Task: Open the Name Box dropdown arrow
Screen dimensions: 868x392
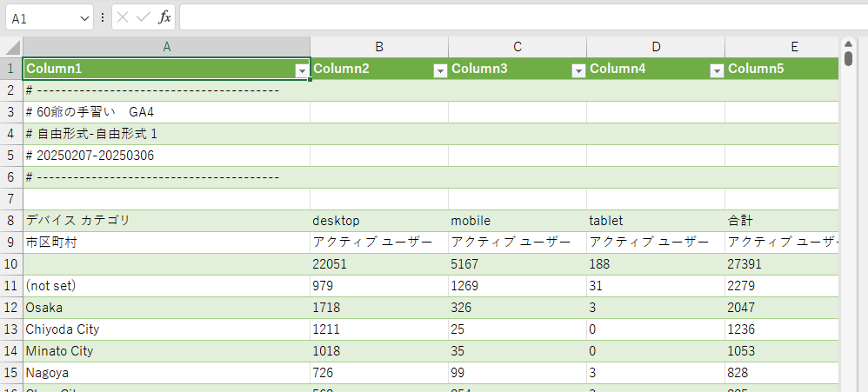Action: (x=84, y=17)
